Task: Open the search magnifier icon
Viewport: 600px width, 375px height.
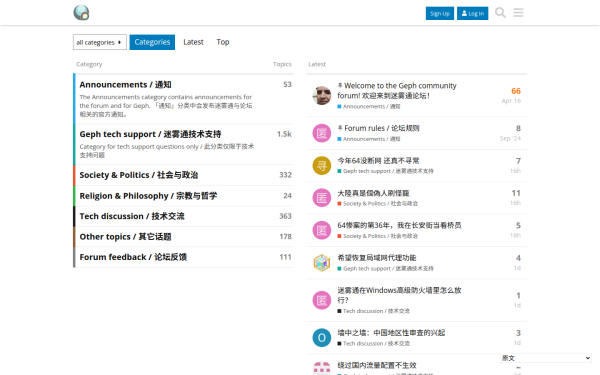Action: pos(500,13)
